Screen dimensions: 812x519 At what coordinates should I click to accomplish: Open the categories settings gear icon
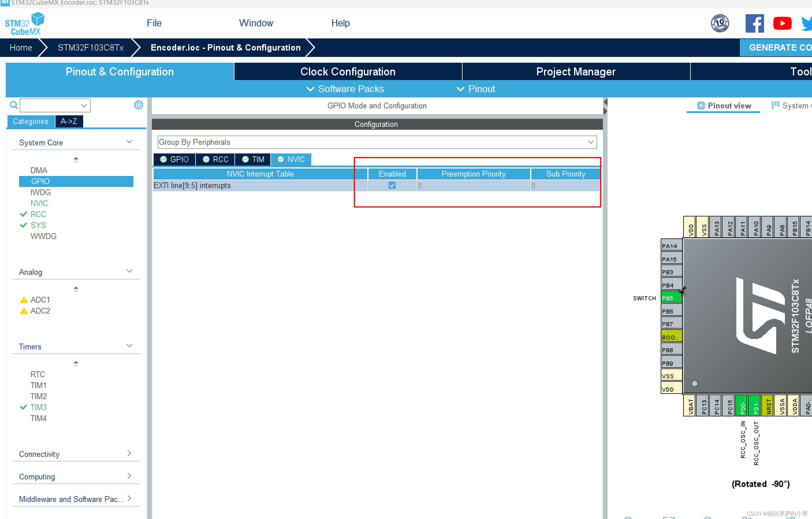[138, 105]
